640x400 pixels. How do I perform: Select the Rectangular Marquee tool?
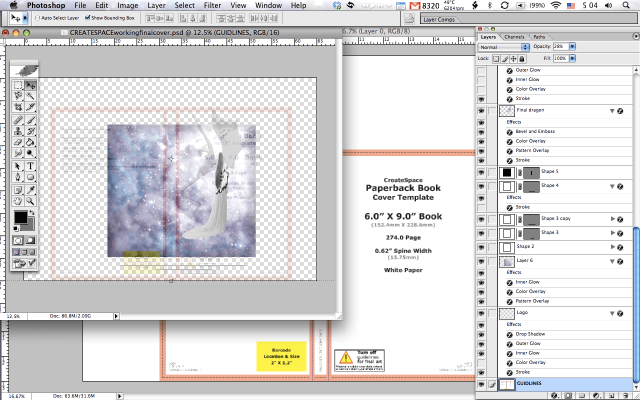18,85
